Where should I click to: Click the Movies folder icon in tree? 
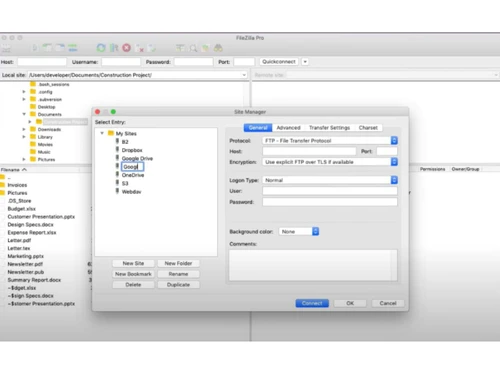(33, 144)
